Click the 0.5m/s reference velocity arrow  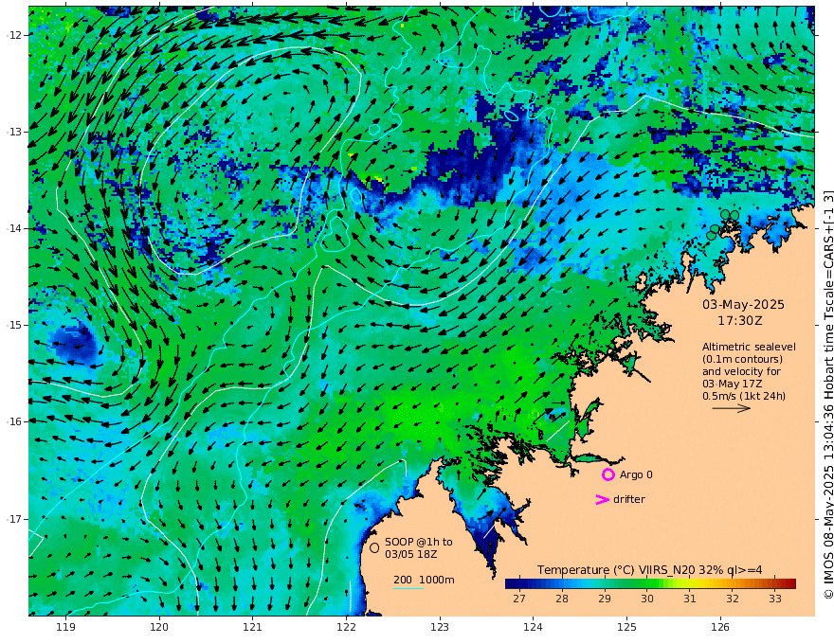click(x=732, y=408)
